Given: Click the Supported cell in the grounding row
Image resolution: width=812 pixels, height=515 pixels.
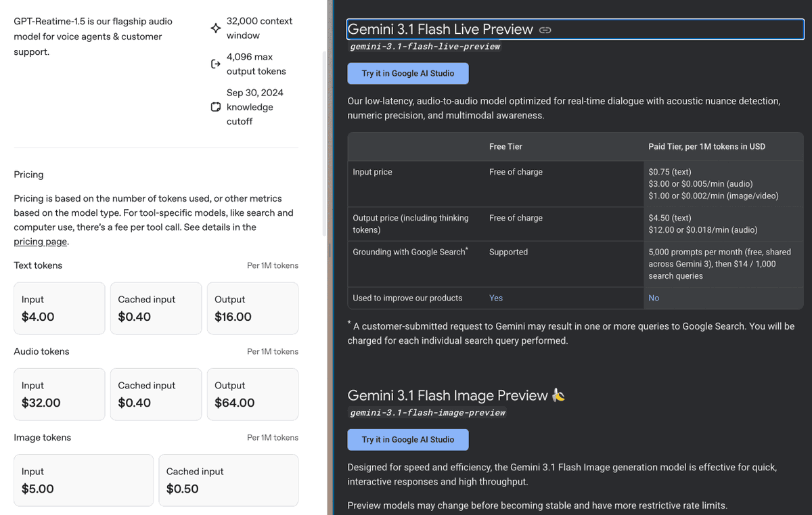Looking at the screenshot, I should 509,252.
